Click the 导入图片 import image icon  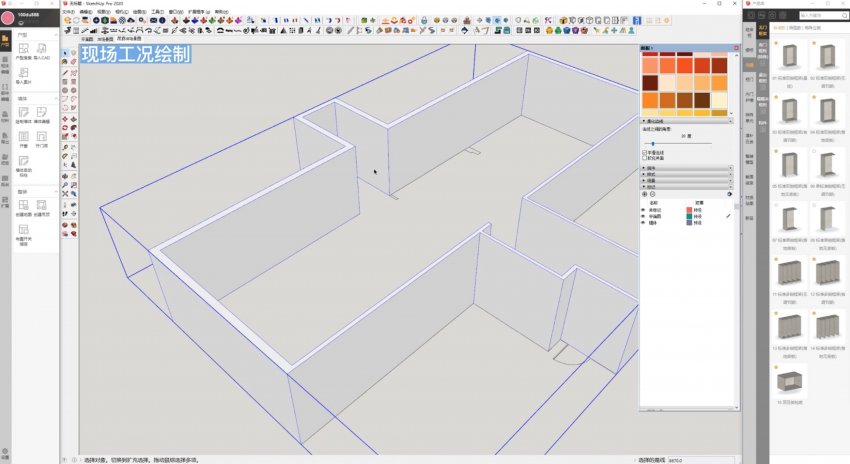[23, 75]
